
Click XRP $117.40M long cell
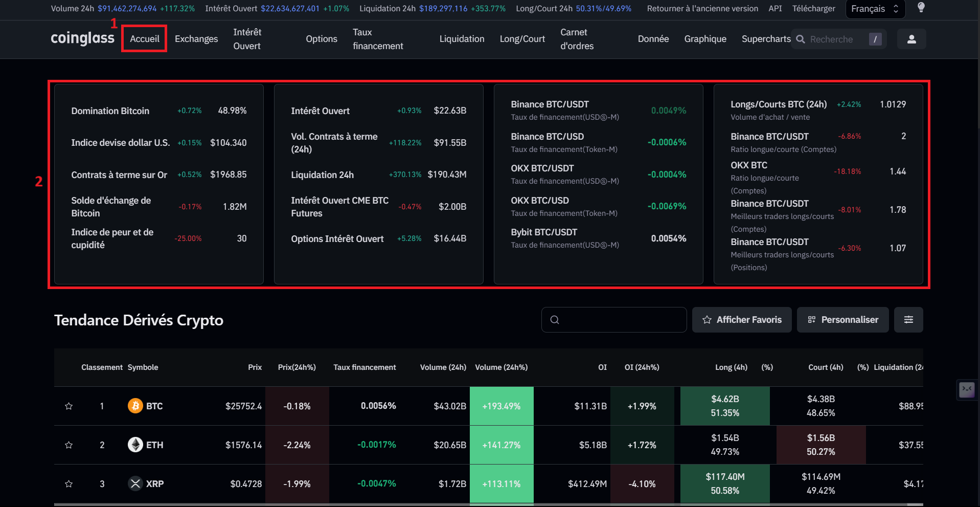(x=725, y=484)
